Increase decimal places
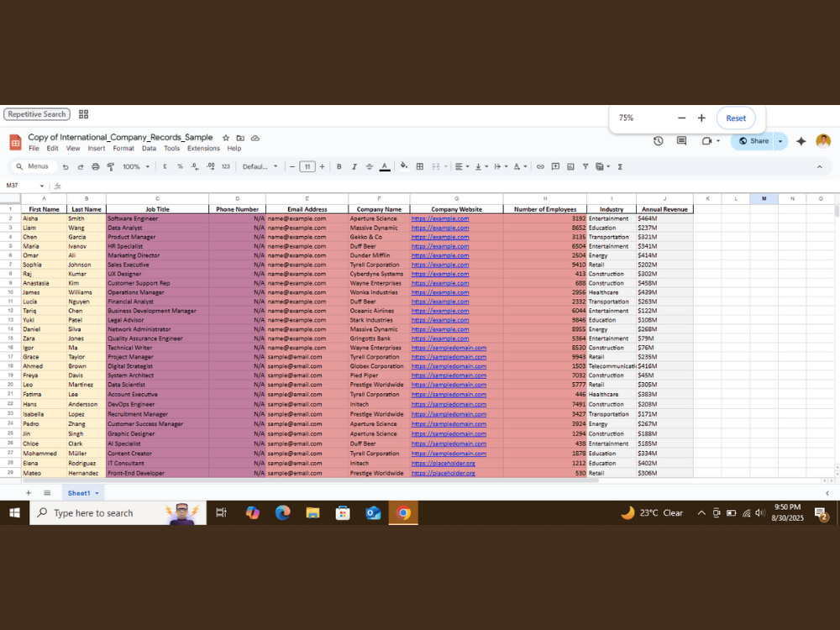The height and width of the screenshot is (630, 840). 211,166
